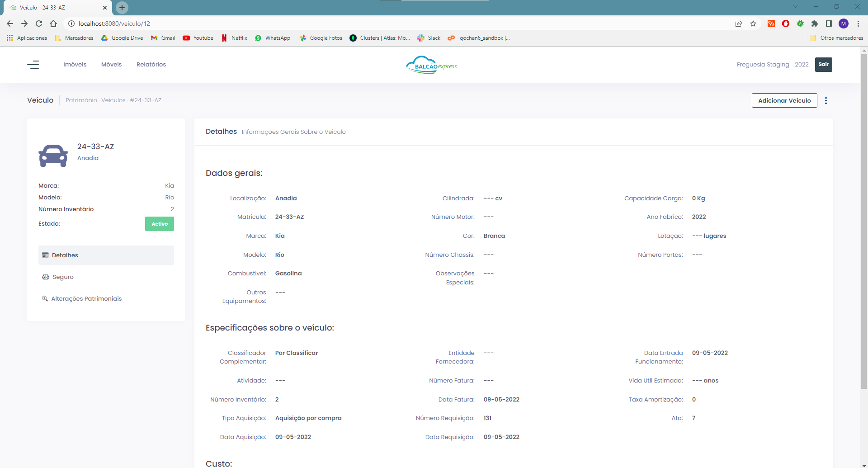The image size is (868, 468).
Task: Share this page from the address bar
Action: click(739, 24)
